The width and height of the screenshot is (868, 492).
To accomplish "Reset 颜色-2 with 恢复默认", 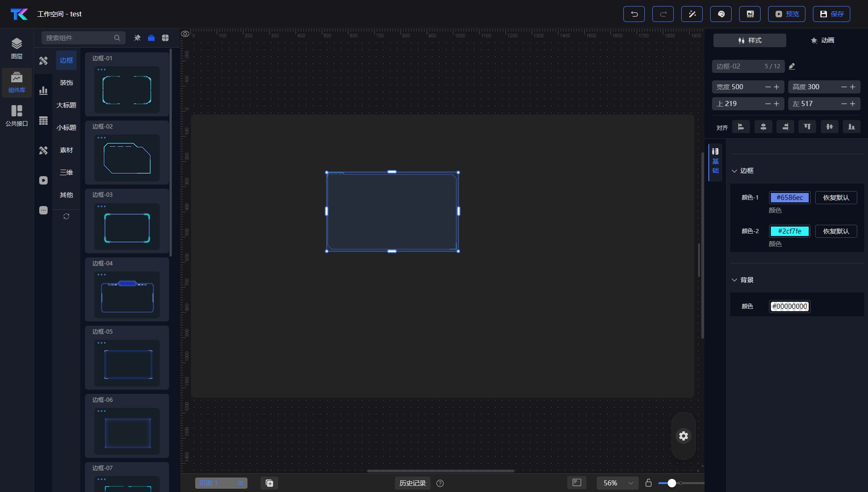I will pyautogui.click(x=836, y=231).
